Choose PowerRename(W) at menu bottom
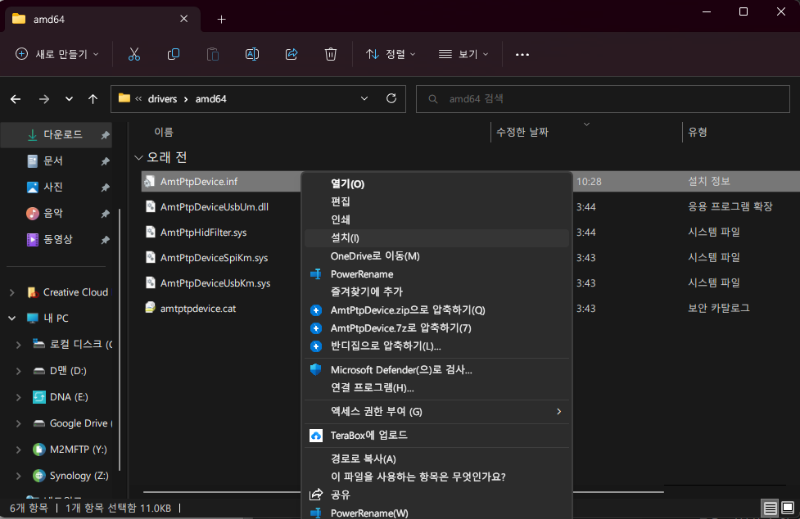Viewport: 800px width, 519px height. (x=437, y=513)
